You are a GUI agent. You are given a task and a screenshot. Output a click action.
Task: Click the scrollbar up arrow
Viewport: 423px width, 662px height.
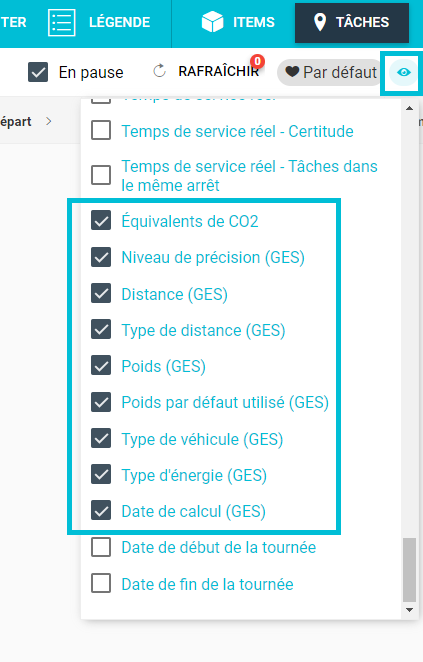tap(409, 109)
